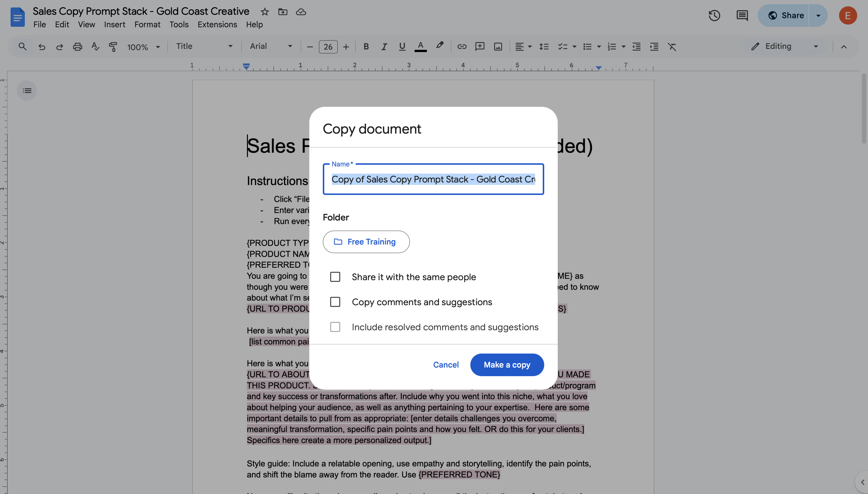Click the text color swatch button
Image resolution: width=868 pixels, height=494 pixels.
420,46
